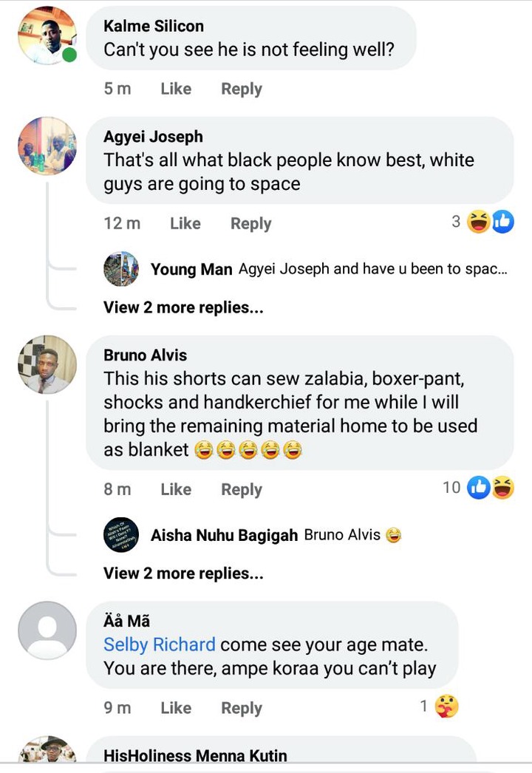The width and height of the screenshot is (532, 773).
Task: Expand Young Man's truncated reply
Action: point(373,269)
